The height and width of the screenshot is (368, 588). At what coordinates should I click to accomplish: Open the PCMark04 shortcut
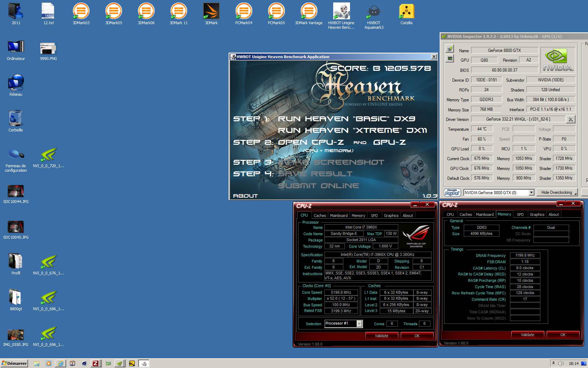point(244,13)
